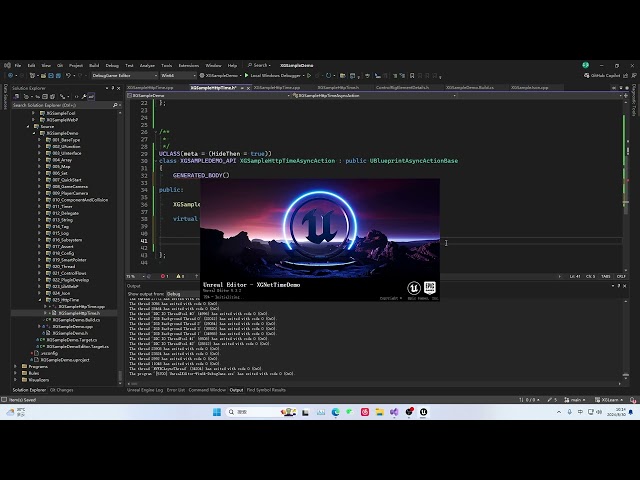
Task: Open the Build menu
Action: click(x=94, y=65)
